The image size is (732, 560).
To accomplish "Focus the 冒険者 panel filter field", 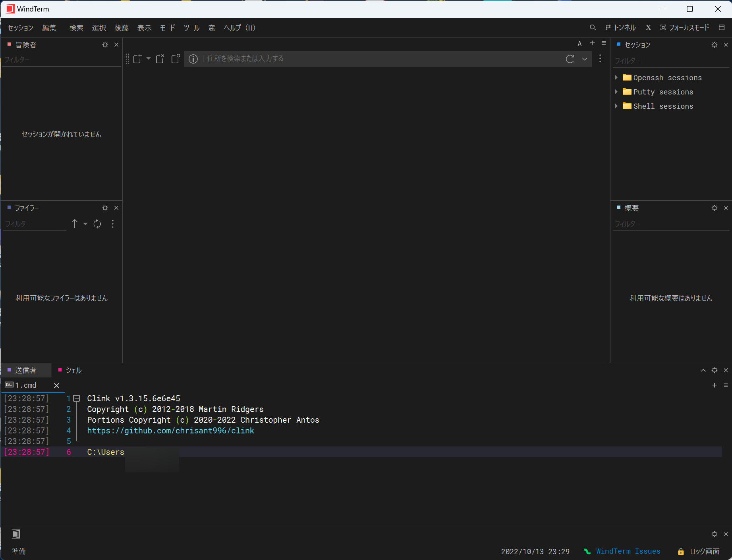I will click(x=62, y=60).
